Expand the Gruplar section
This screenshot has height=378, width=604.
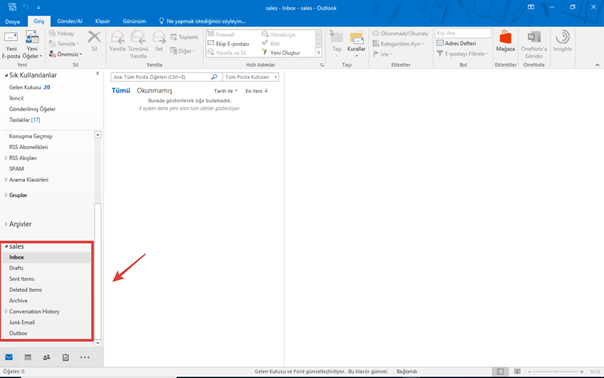tap(6, 195)
